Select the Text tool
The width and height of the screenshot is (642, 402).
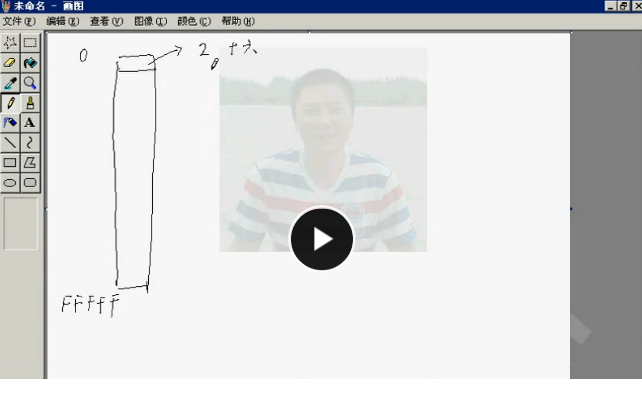coord(30,122)
